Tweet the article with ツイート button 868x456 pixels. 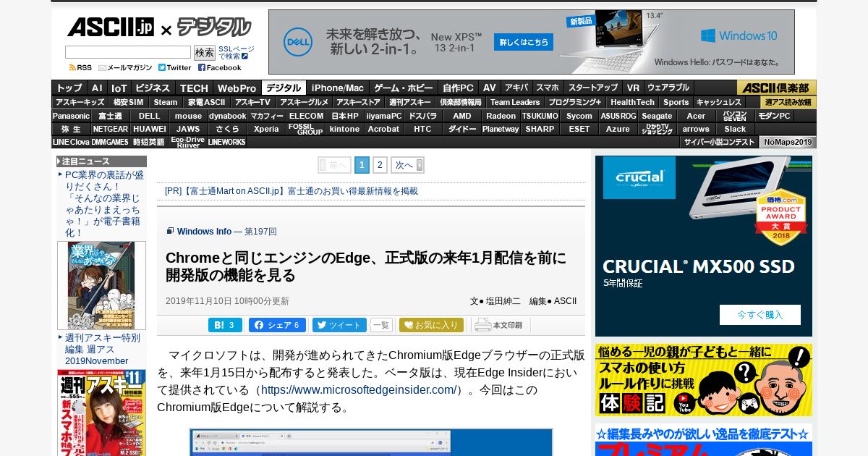[339, 325]
